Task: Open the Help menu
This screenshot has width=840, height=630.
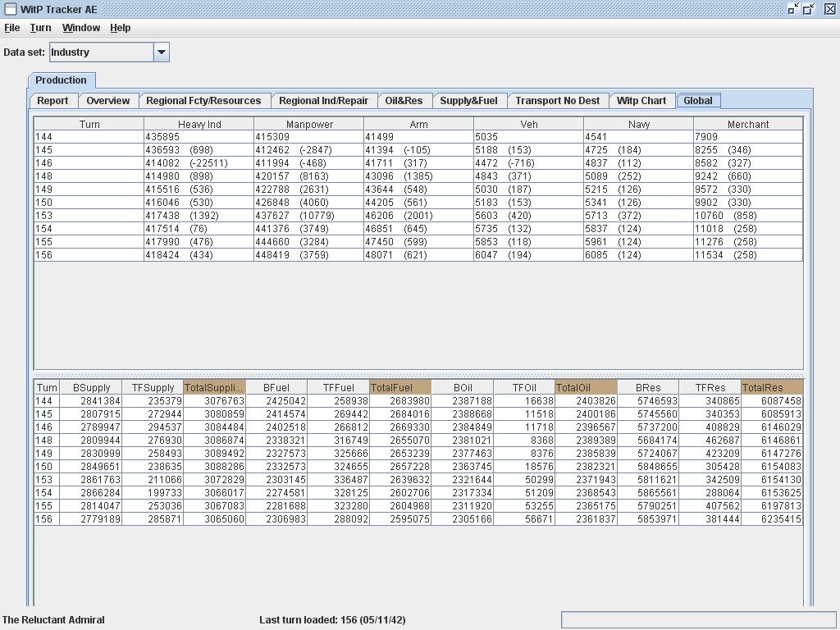Action: coord(120,28)
